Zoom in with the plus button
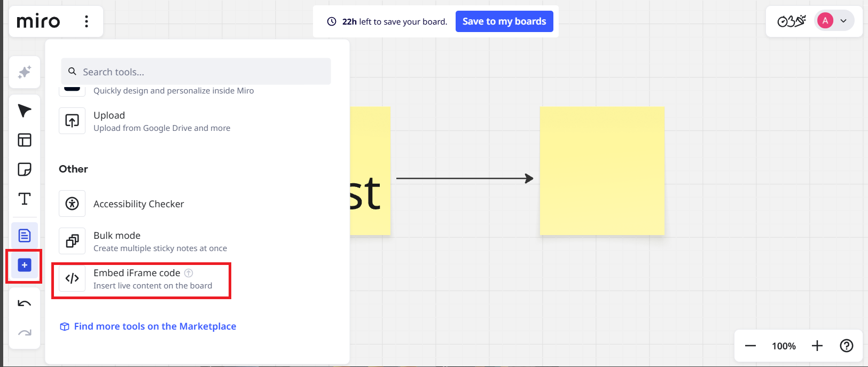The width and height of the screenshot is (868, 367). coord(817,346)
